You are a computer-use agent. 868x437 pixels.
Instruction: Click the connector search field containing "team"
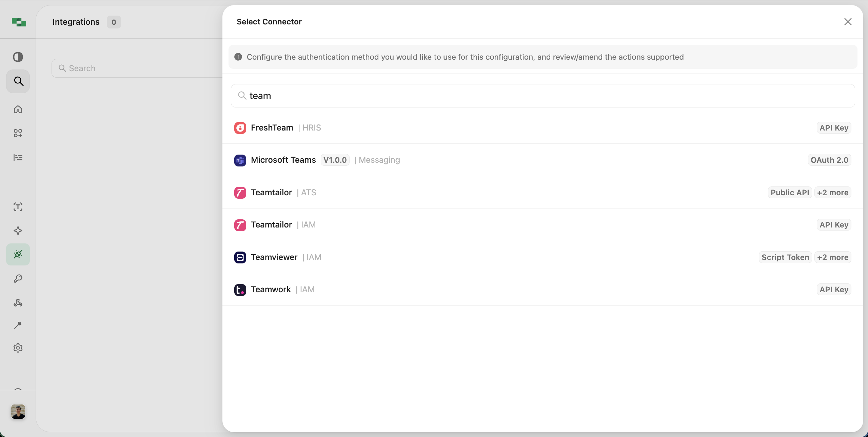(x=542, y=96)
